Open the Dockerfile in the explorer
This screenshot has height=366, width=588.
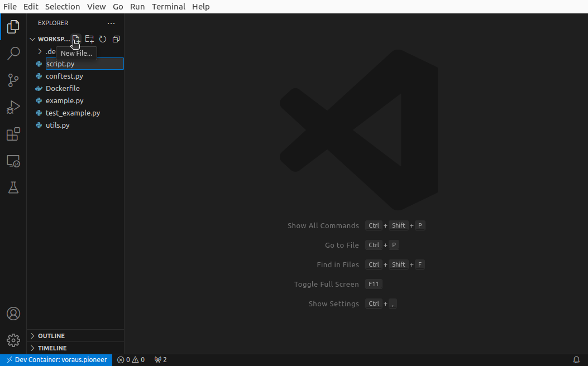(63, 88)
